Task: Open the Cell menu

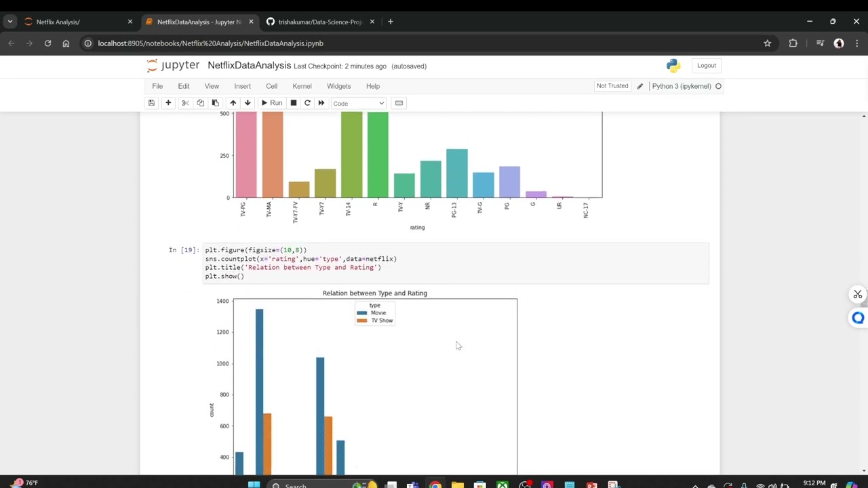Action: tap(271, 86)
